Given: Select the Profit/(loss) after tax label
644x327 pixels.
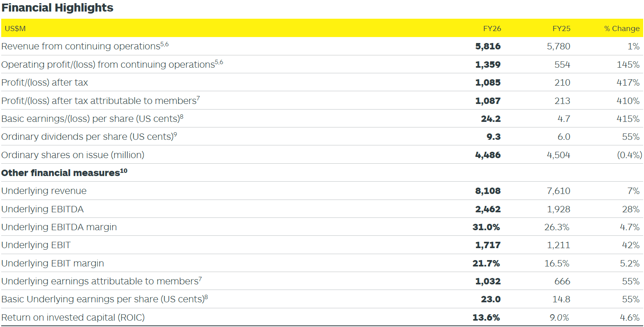Looking at the screenshot, I should (45, 82).
